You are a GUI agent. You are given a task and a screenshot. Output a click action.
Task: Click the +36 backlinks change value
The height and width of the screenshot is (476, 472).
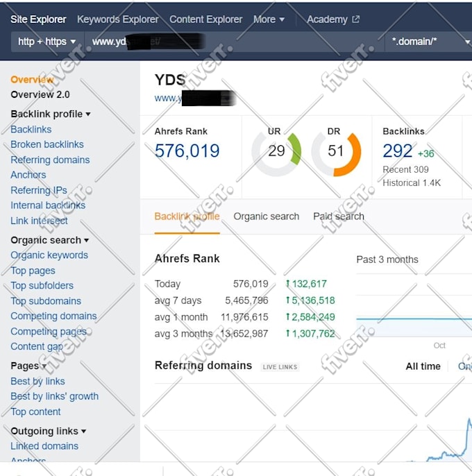[x=425, y=153]
